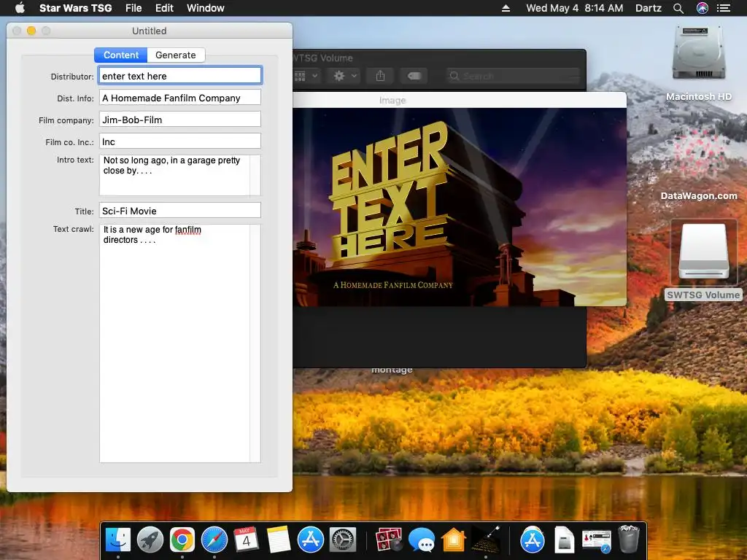Click the Finder window Search field
This screenshot has height=560, width=747.
(x=514, y=76)
